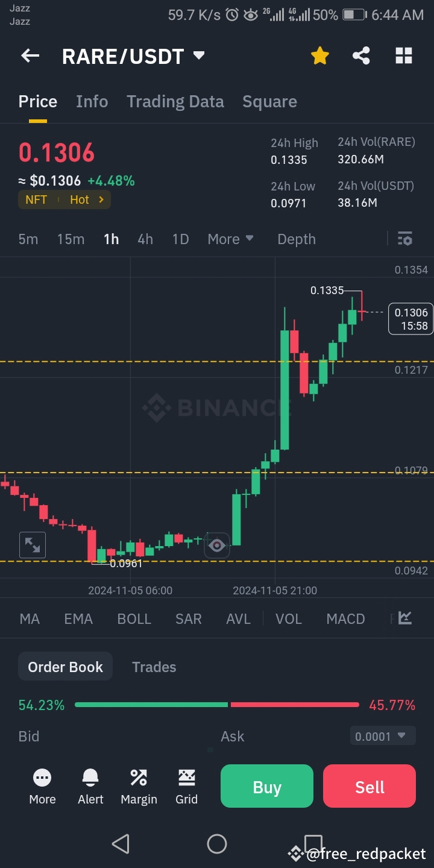Select the MACD indicator

(x=345, y=618)
